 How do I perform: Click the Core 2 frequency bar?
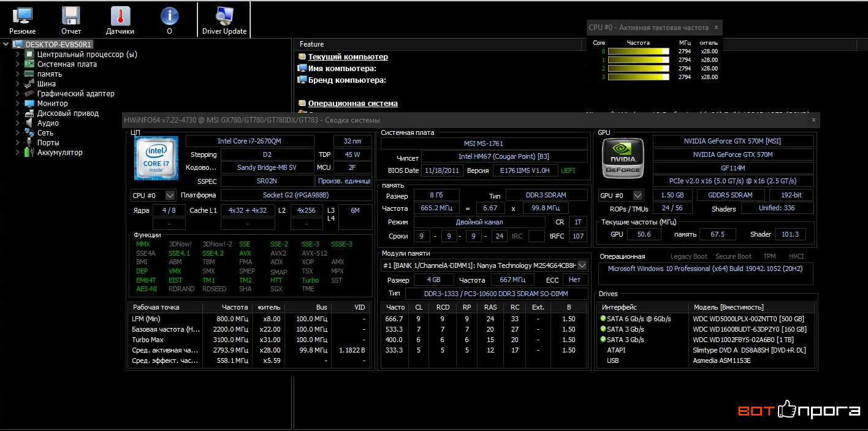pos(638,69)
